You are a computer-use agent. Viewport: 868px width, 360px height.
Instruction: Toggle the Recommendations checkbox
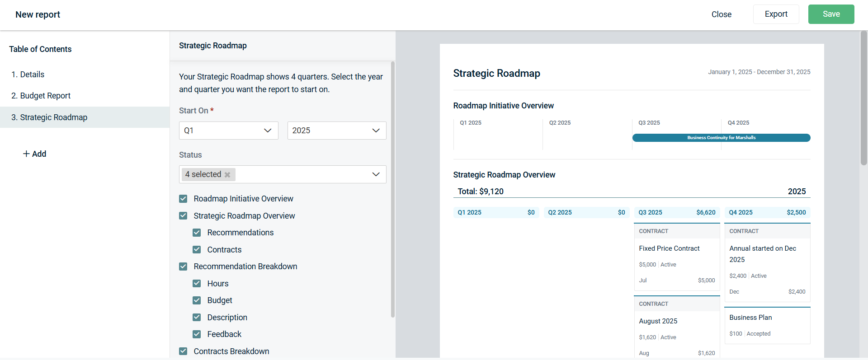[197, 233]
